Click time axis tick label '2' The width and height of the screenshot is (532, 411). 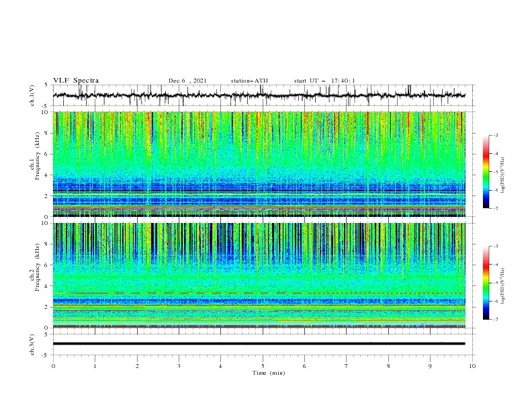click(x=137, y=366)
